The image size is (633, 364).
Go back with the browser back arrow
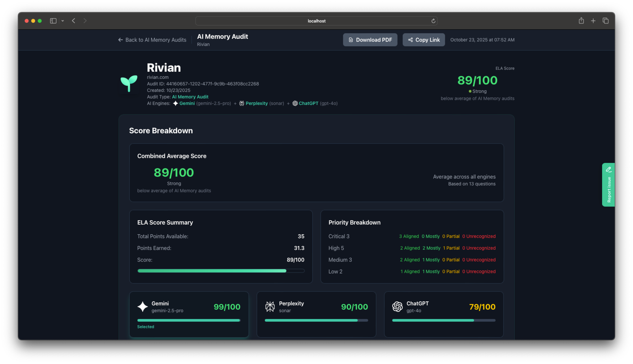tap(74, 21)
